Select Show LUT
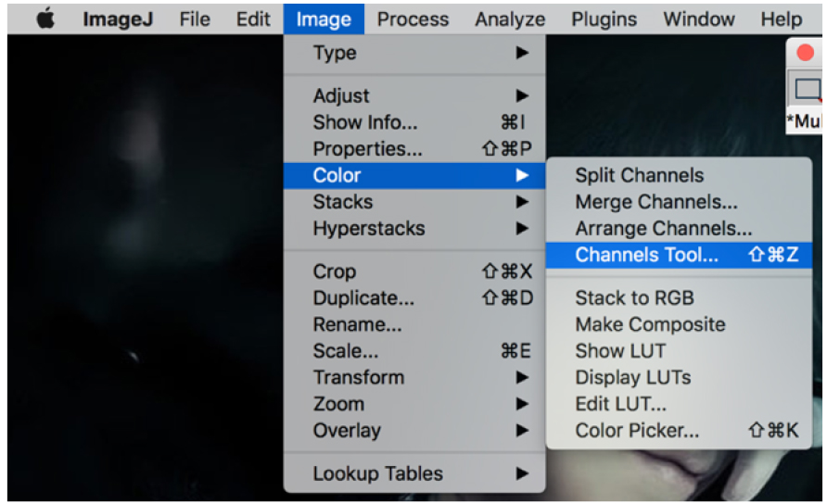Image resolution: width=827 pixels, height=504 pixels. [679, 351]
